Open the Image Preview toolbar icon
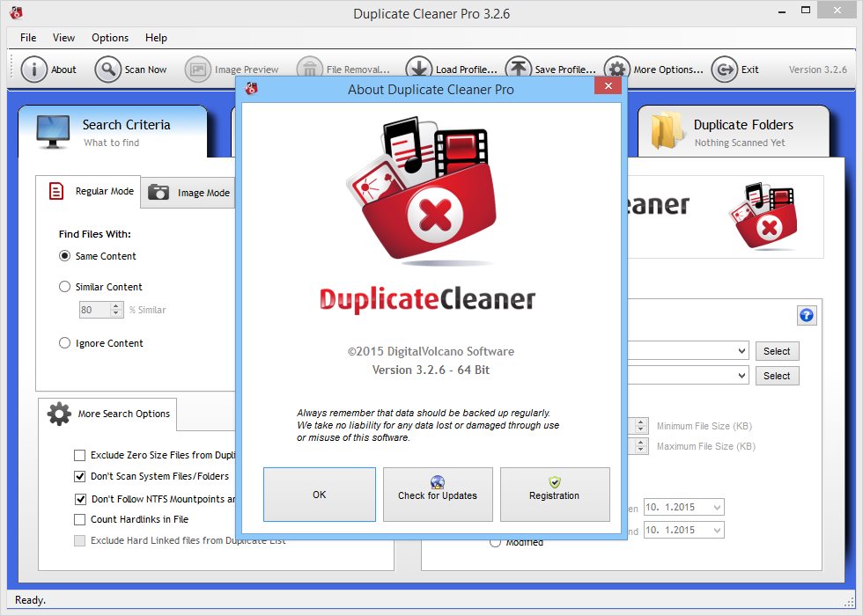 (x=197, y=70)
